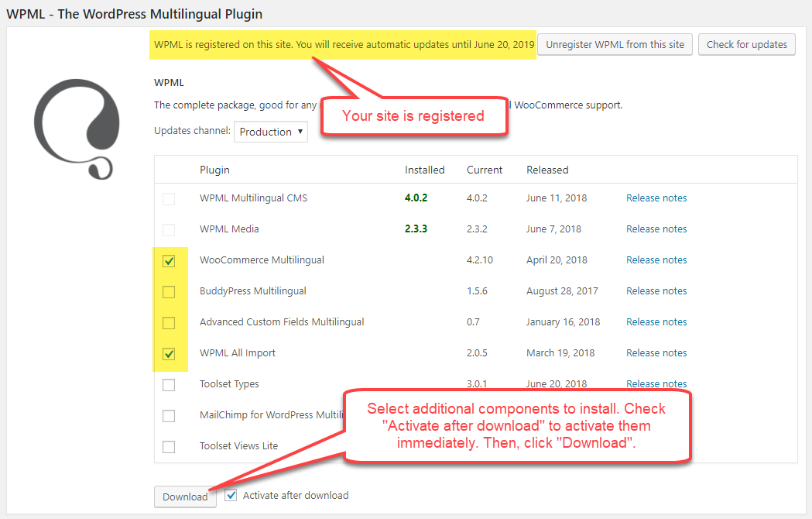Click the Toolset Views Lite plugin name
The height and width of the screenshot is (519, 812).
[238, 446]
